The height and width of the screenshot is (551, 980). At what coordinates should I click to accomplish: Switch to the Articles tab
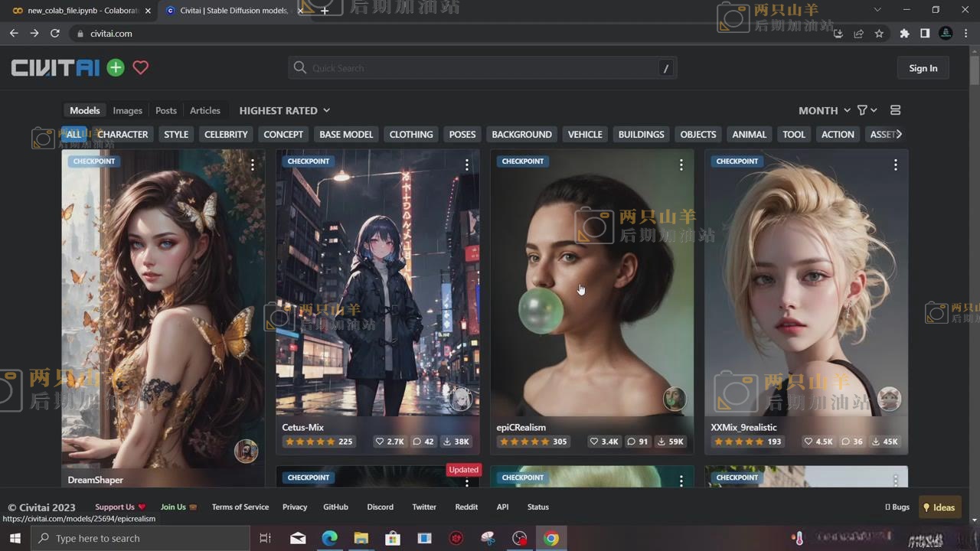204,110
